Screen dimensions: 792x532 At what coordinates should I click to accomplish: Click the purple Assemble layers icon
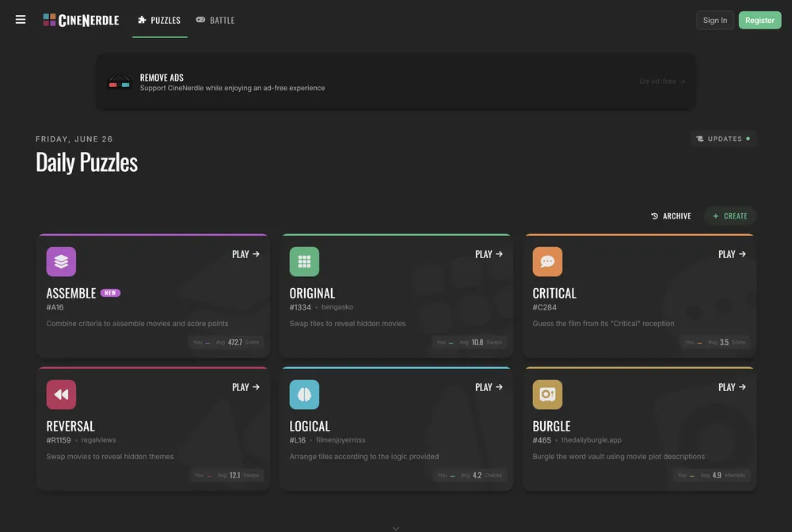point(61,261)
